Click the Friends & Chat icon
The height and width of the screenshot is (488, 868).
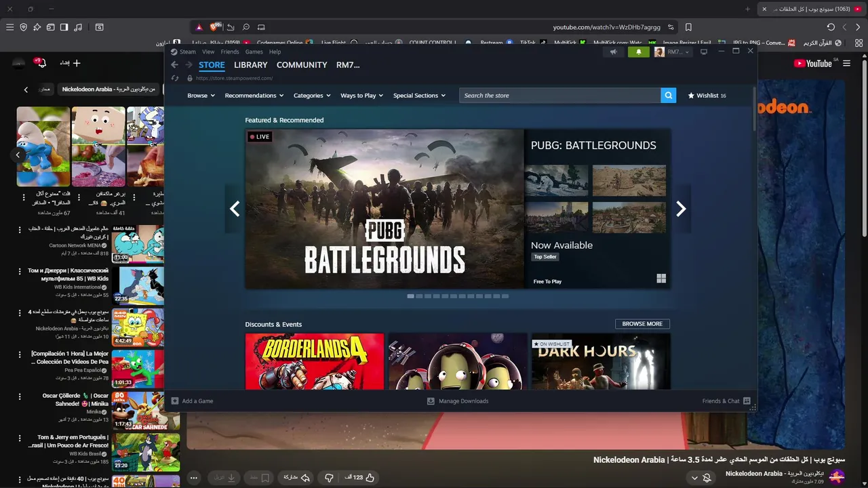point(747,401)
